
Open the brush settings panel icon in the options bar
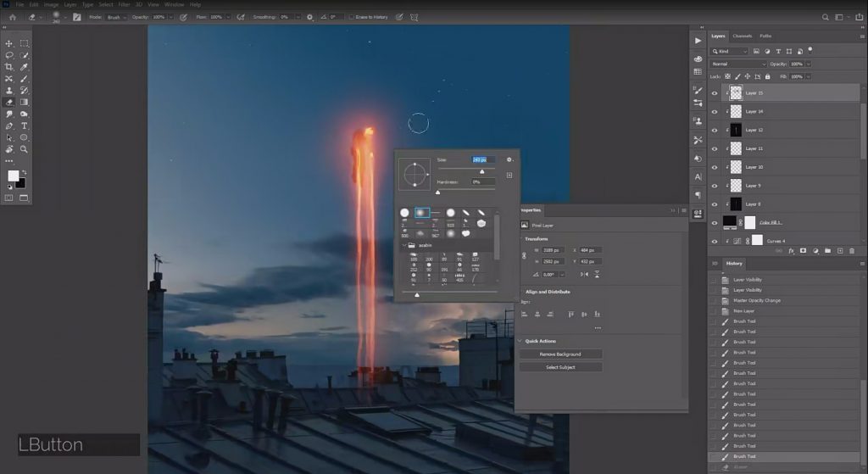pyautogui.click(x=77, y=17)
